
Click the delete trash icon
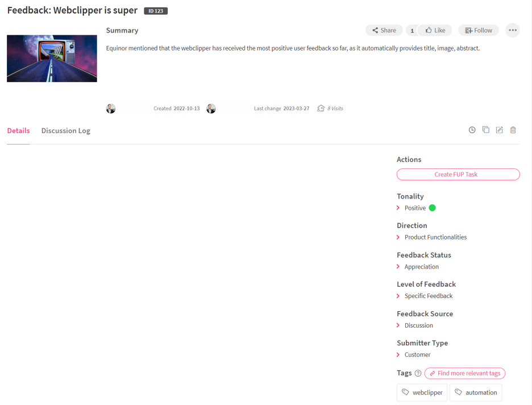click(x=513, y=130)
